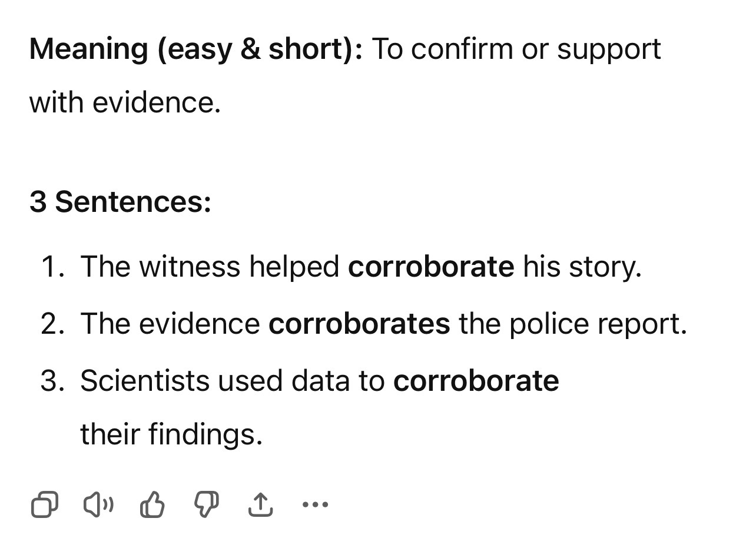Click the 3 Sentences heading

click(120, 202)
